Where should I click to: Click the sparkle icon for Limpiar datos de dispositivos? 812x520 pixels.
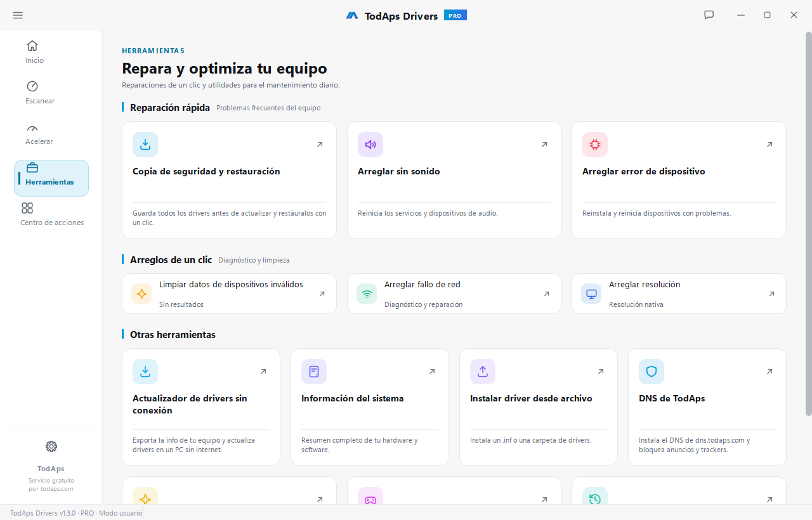pyautogui.click(x=141, y=294)
